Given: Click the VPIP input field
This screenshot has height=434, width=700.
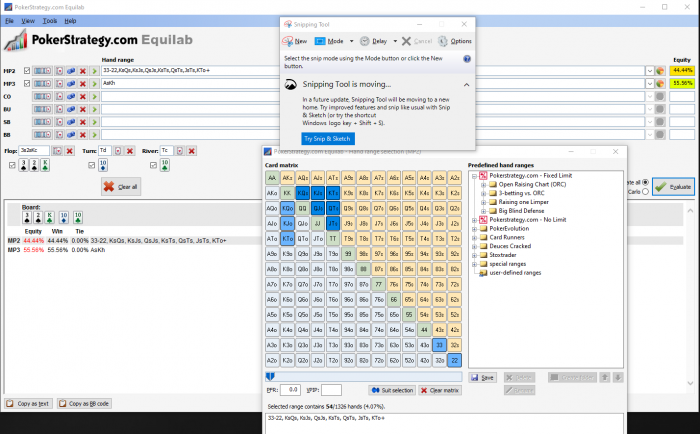Looking at the screenshot, I should point(331,390).
